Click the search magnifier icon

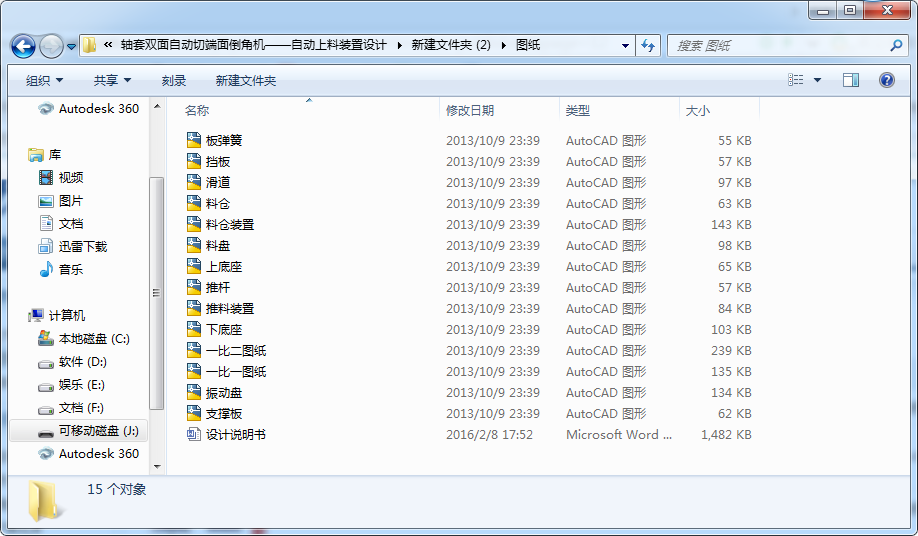pos(896,45)
